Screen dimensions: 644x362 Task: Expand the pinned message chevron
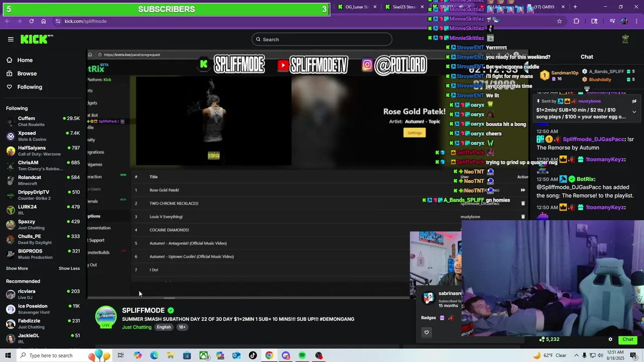[634, 112]
